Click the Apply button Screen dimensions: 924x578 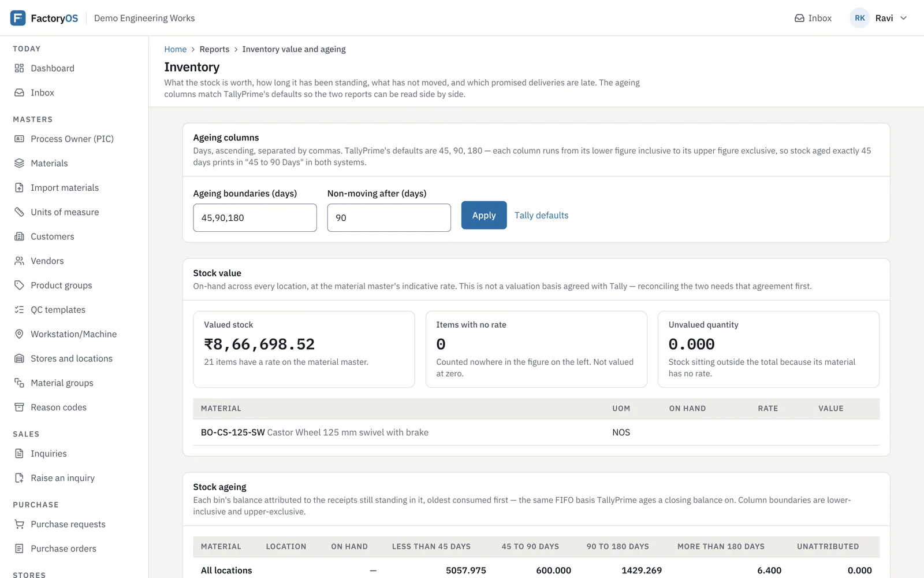[484, 215]
